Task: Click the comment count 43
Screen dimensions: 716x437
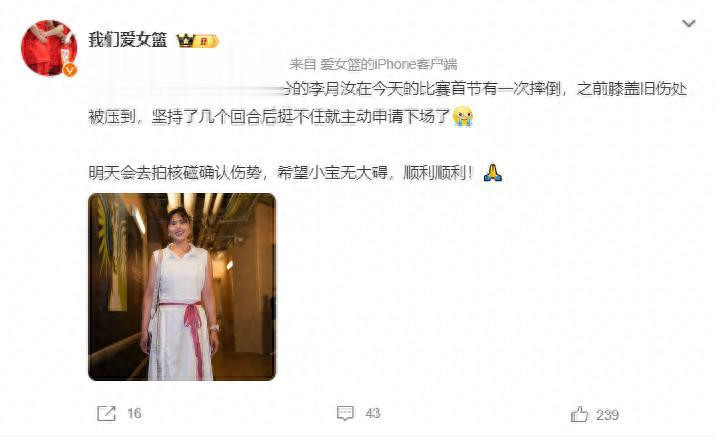Action: (x=373, y=413)
